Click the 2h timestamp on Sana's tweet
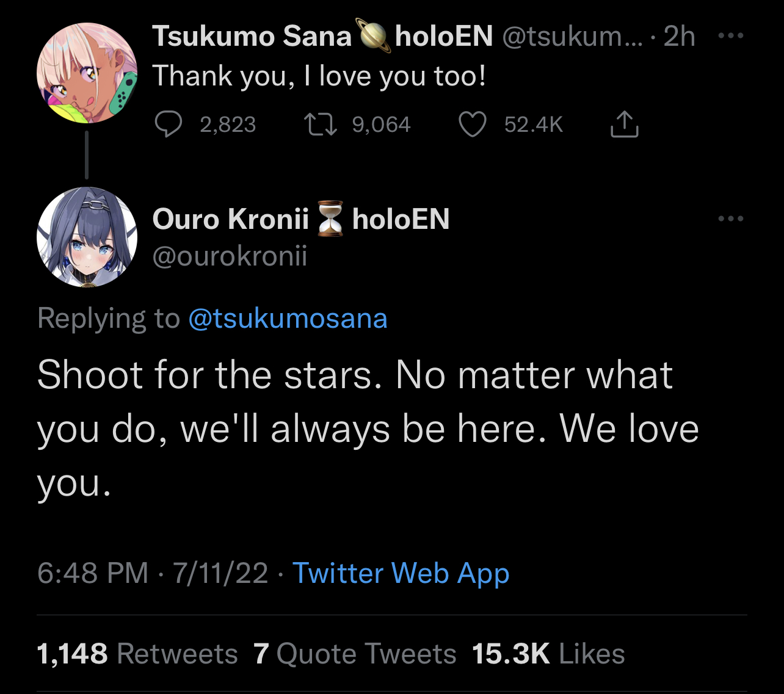The width and height of the screenshot is (784, 694). coord(679,36)
